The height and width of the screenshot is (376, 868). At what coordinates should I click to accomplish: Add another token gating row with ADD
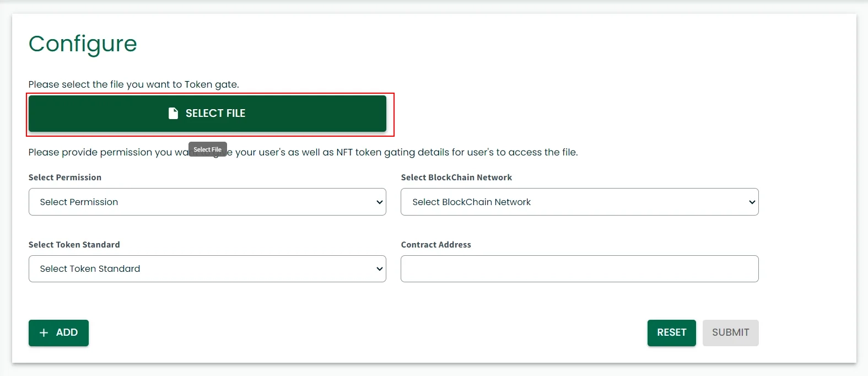(58, 333)
